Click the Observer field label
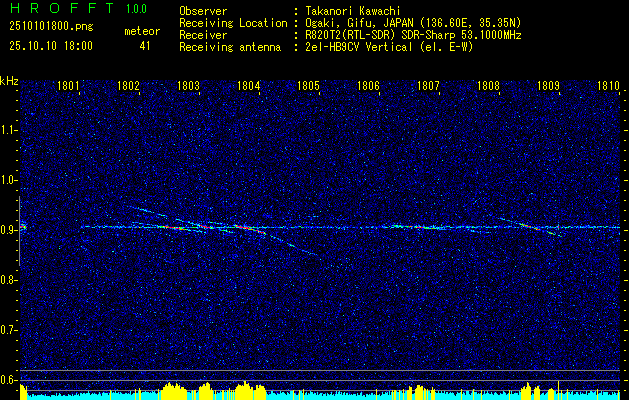Viewport: 629px width, 400px height. point(203,11)
